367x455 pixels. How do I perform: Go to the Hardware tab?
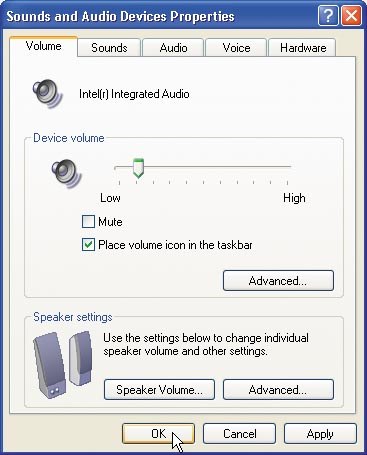point(303,48)
